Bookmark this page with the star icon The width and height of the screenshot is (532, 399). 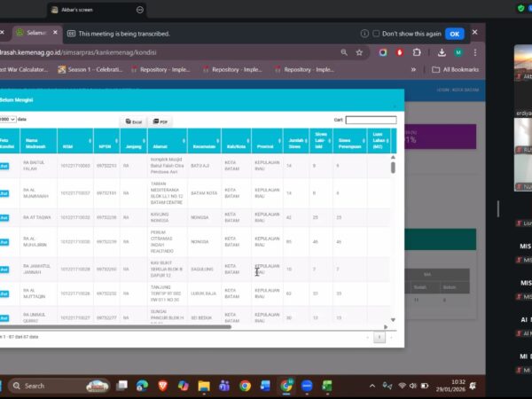point(359,52)
